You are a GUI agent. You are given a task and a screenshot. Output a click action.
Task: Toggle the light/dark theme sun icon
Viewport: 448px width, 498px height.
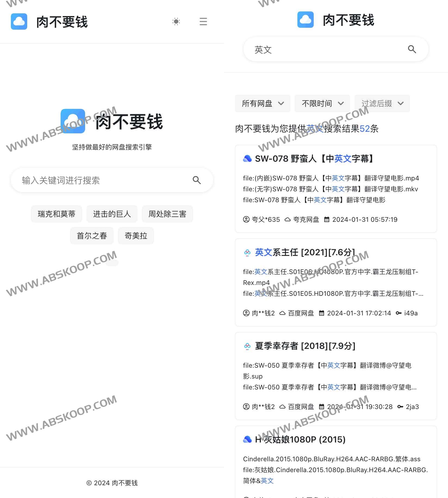(x=176, y=21)
